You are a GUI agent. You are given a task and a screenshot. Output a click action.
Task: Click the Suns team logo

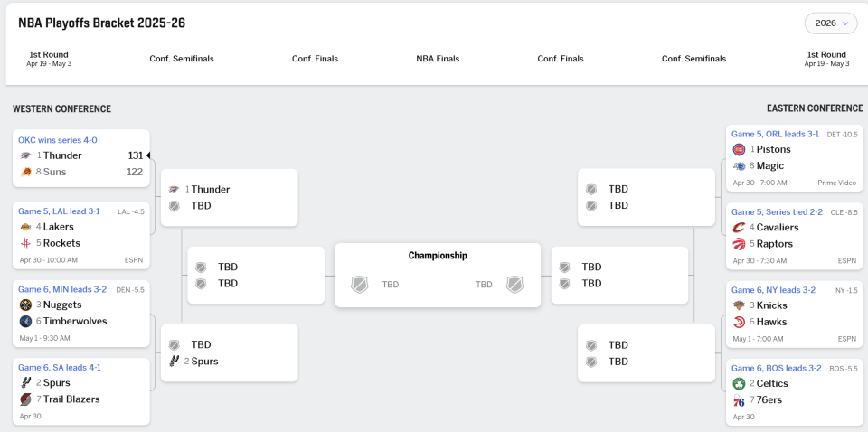[x=25, y=172]
